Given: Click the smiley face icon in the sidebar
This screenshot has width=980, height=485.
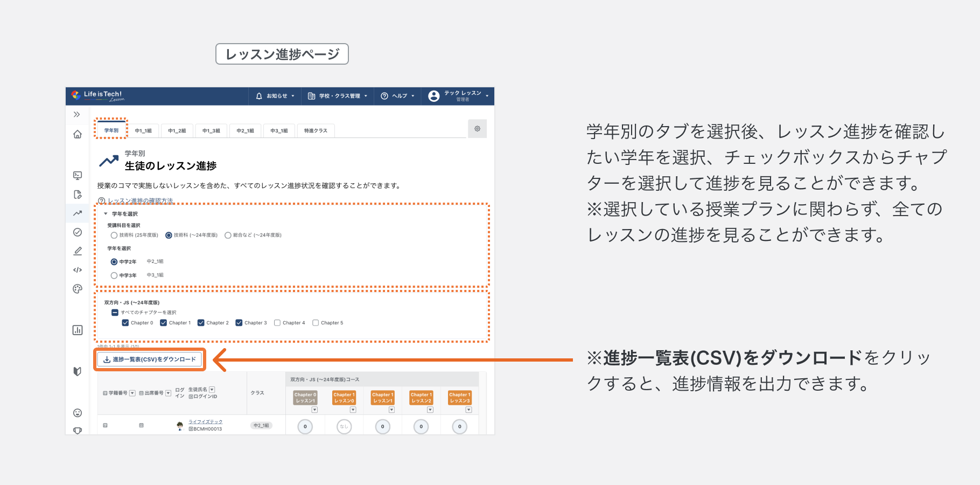Looking at the screenshot, I should [x=78, y=412].
